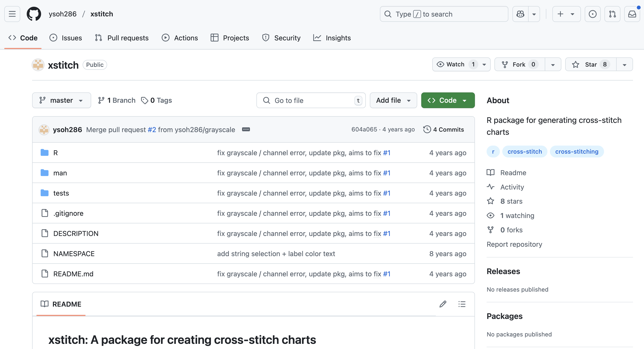Viewport: 644px width, 349px height.
Task: Jump to Readme from About sidebar
Action: tap(506, 173)
